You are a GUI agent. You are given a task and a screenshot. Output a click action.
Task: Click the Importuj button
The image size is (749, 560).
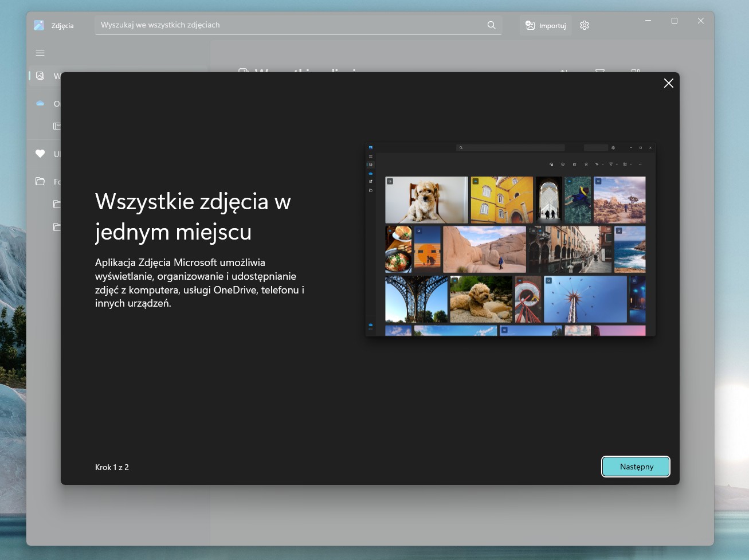pyautogui.click(x=545, y=25)
